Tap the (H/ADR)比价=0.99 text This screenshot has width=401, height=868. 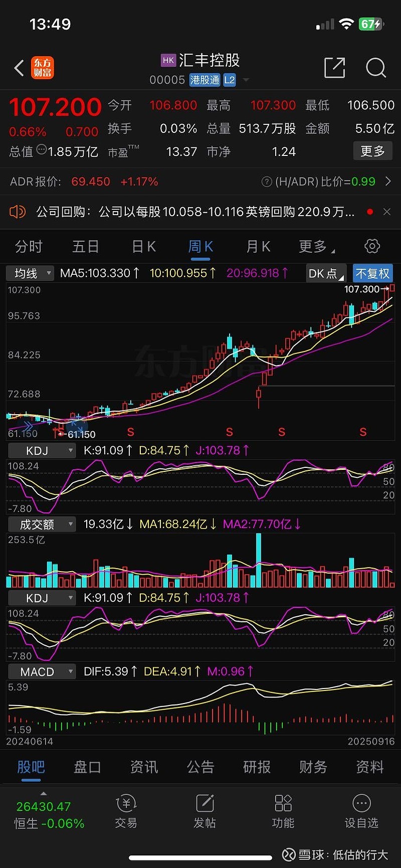pos(325,182)
